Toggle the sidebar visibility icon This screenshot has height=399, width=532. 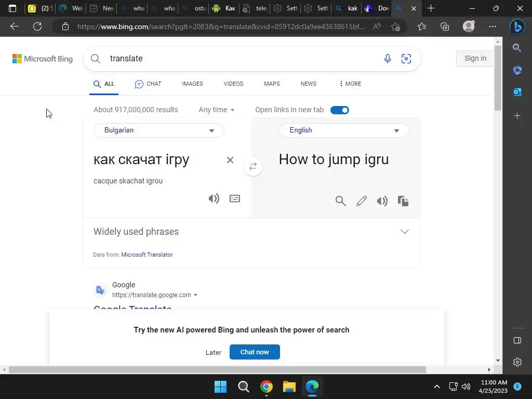(517, 340)
